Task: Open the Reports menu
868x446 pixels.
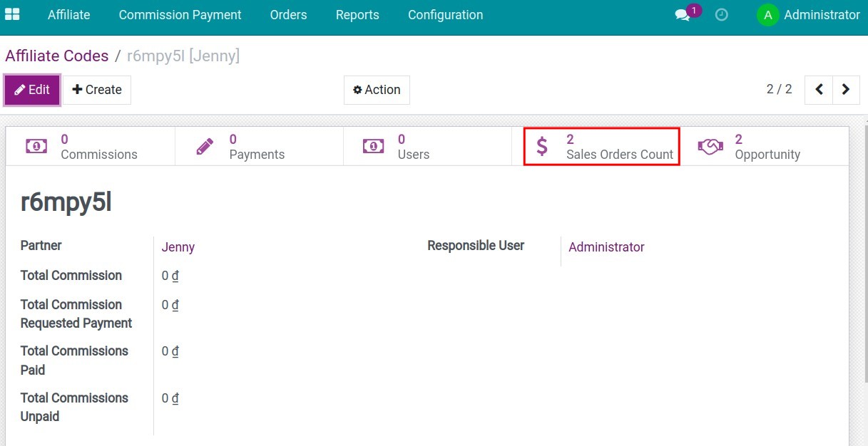Action: pyautogui.click(x=357, y=15)
